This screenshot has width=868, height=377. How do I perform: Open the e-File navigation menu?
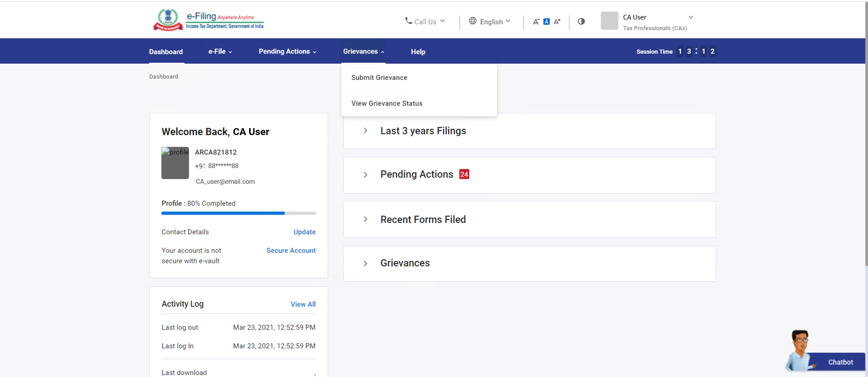coord(220,51)
